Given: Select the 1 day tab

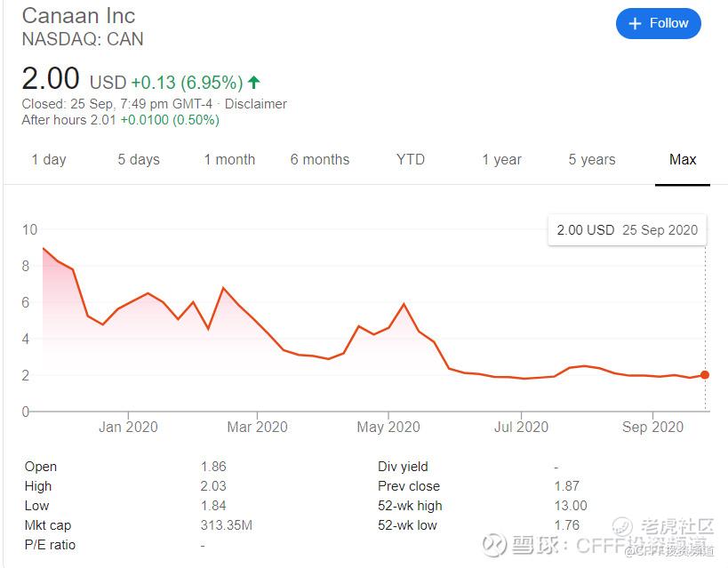Looking at the screenshot, I should [x=49, y=159].
